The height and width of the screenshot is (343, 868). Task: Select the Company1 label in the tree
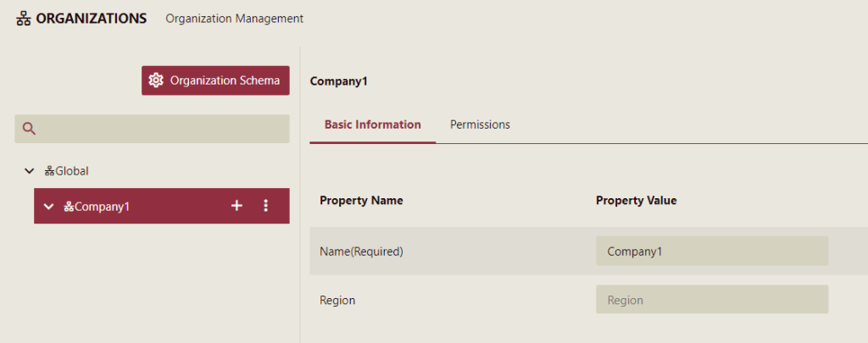(103, 206)
